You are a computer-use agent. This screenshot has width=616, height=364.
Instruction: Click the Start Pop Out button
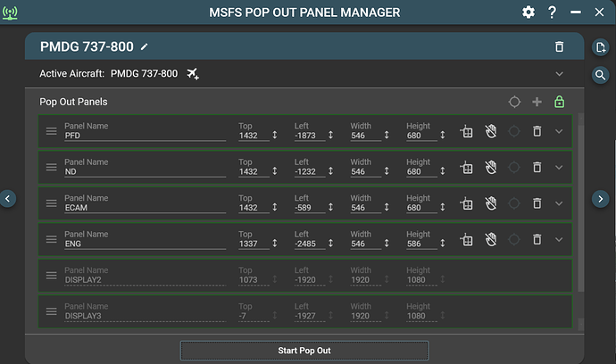tap(304, 351)
